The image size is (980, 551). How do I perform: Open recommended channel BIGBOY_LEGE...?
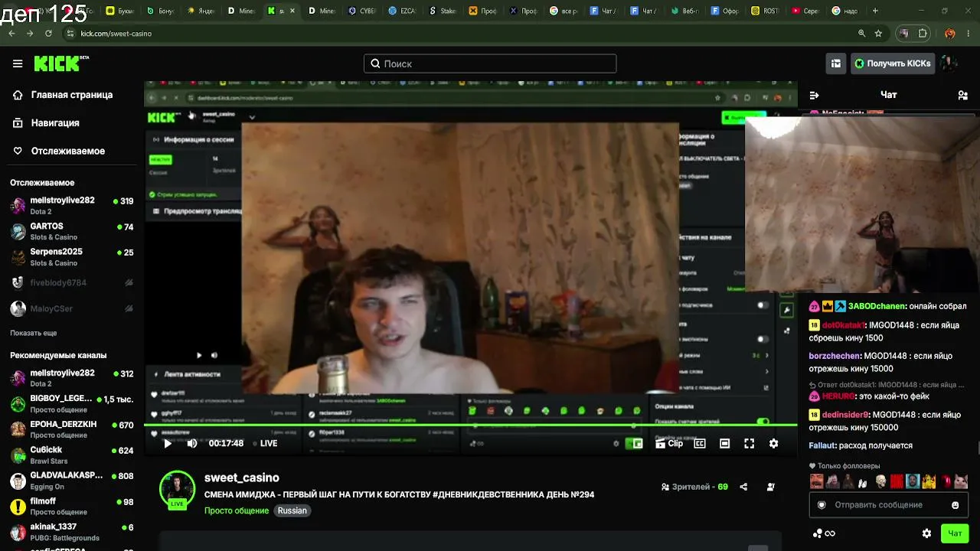click(x=71, y=404)
